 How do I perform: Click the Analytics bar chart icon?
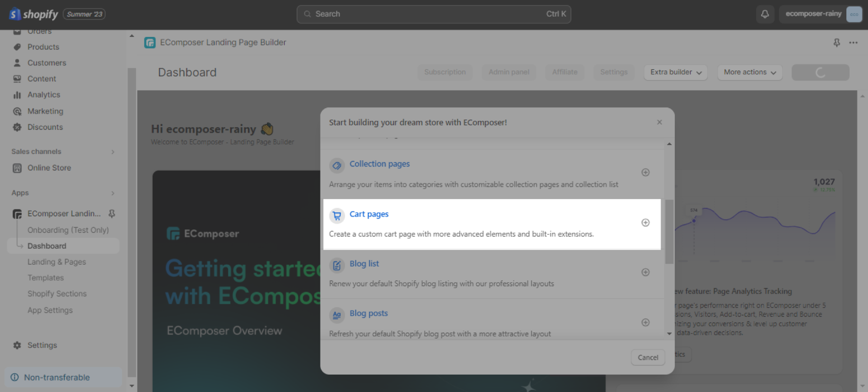tap(17, 95)
